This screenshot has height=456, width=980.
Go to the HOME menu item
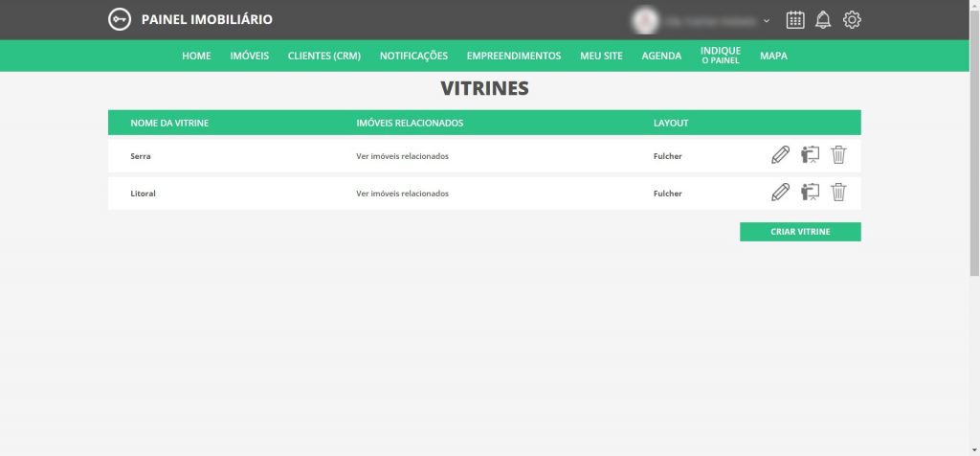pos(196,56)
